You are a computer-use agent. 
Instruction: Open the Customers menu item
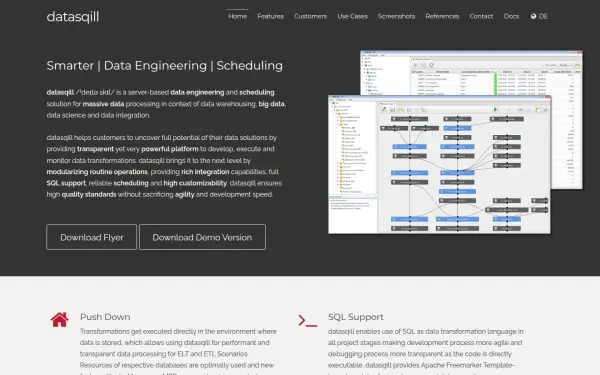(x=310, y=16)
